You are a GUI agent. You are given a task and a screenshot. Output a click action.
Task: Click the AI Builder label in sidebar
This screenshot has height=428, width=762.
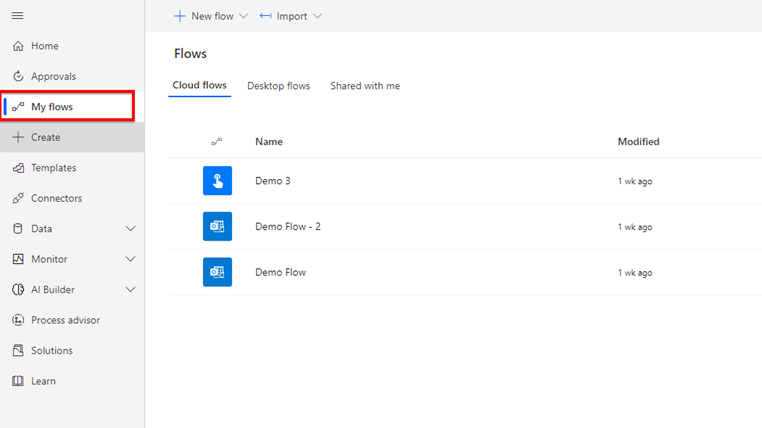(x=53, y=290)
